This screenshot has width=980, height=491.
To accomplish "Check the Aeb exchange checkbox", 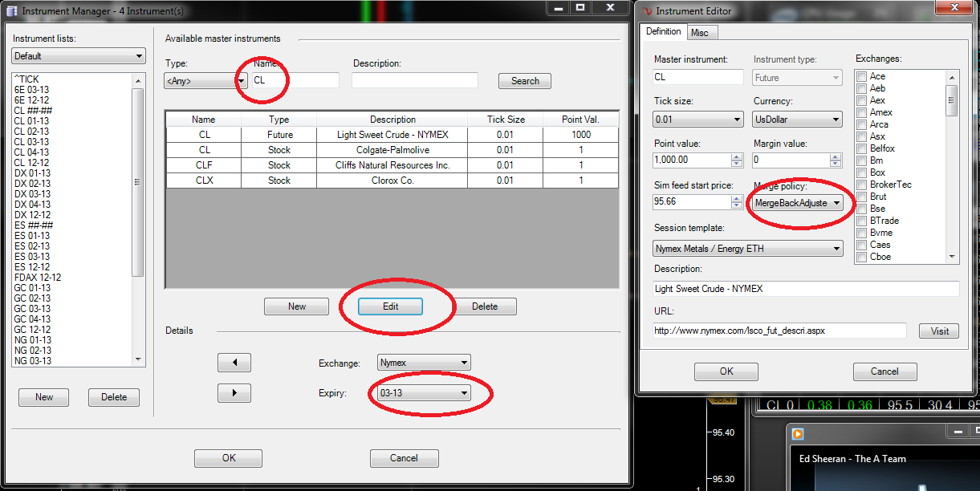I will point(861,88).
